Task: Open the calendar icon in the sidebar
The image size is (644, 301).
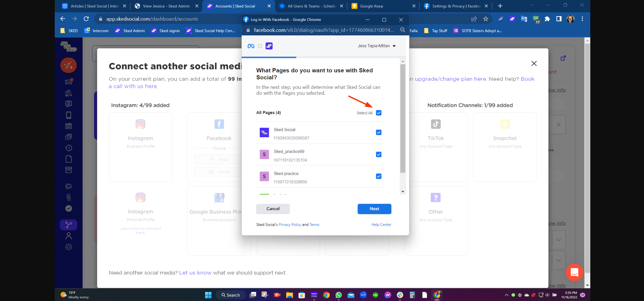Action: (x=68, y=126)
